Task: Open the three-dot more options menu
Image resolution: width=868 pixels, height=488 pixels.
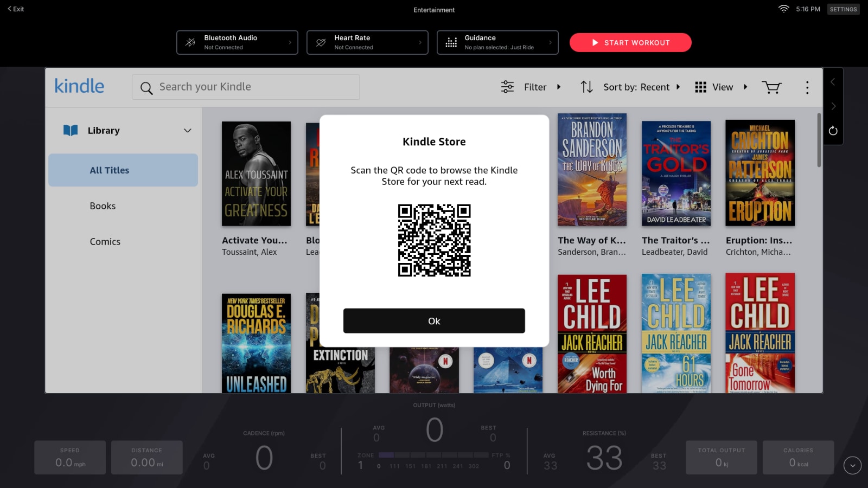Action: pos(807,87)
